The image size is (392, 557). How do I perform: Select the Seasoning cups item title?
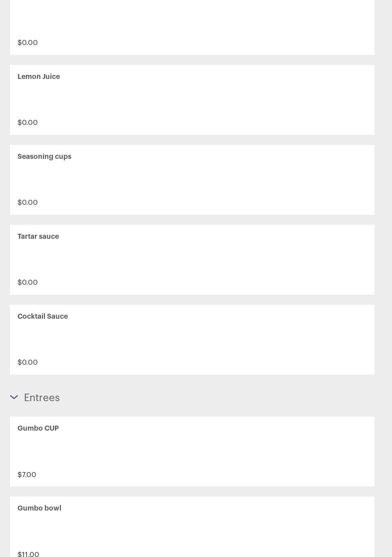tap(44, 156)
